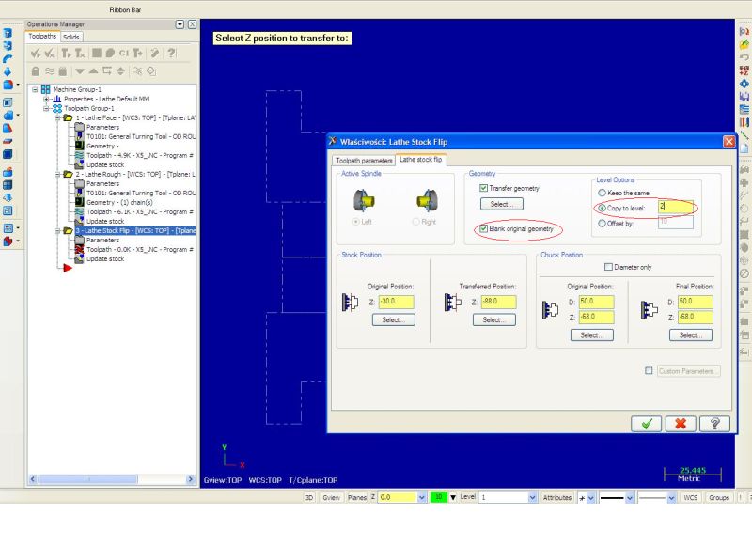Switch to the Toolpath parameters tab
This screenshot has height=560, width=752.
pos(364,161)
